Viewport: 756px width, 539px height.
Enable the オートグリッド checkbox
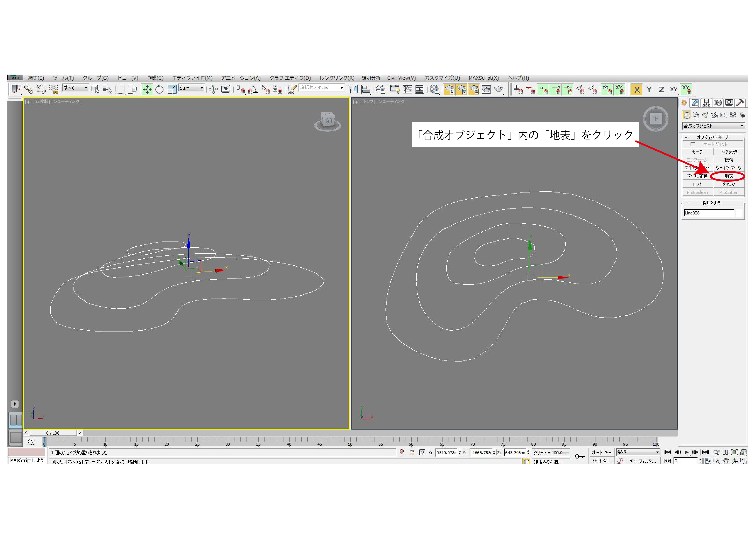[693, 144]
